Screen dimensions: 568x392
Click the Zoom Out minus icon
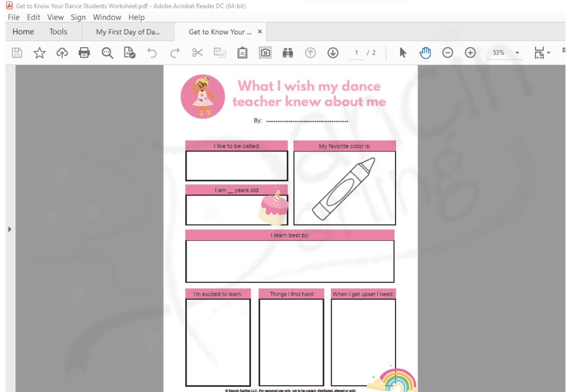448,52
